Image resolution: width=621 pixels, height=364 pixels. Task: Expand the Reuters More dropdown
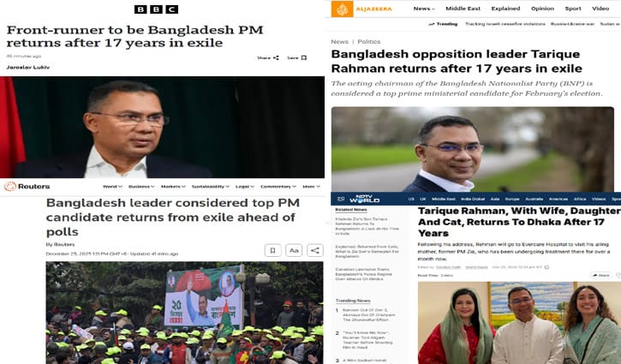point(311,187)
